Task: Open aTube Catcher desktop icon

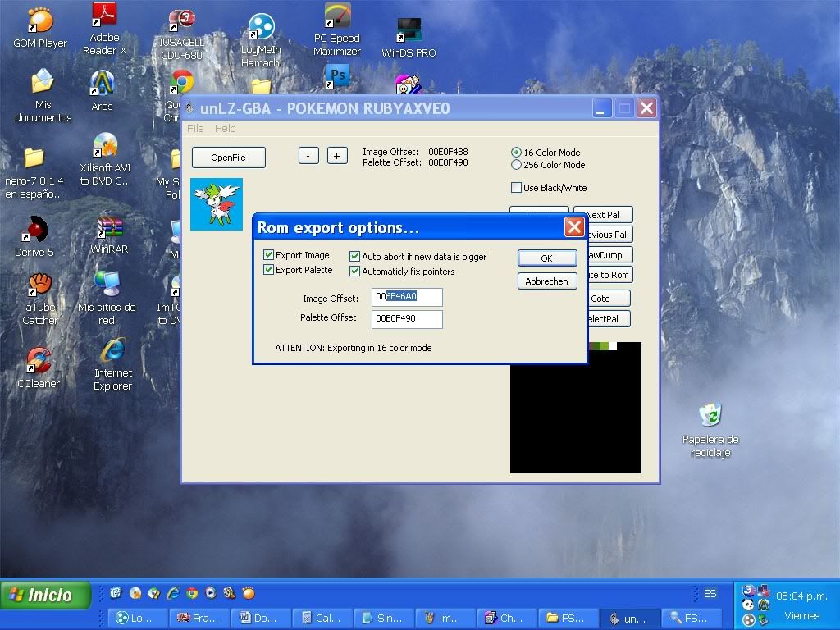Action: pyautogui.click(x=40, y=299)
